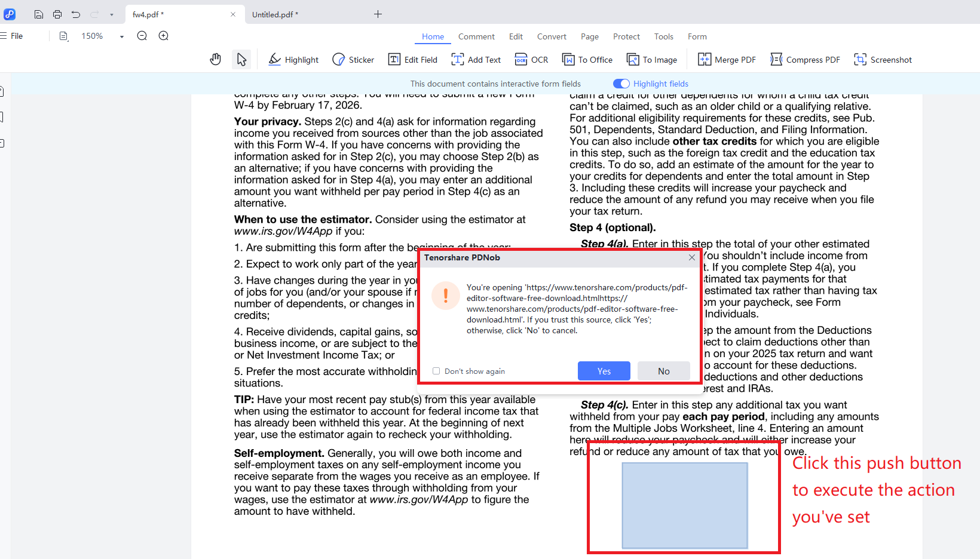Click the Compress PDF tool
The width and height of the screenshot is (980, 559).
[805, 60]
